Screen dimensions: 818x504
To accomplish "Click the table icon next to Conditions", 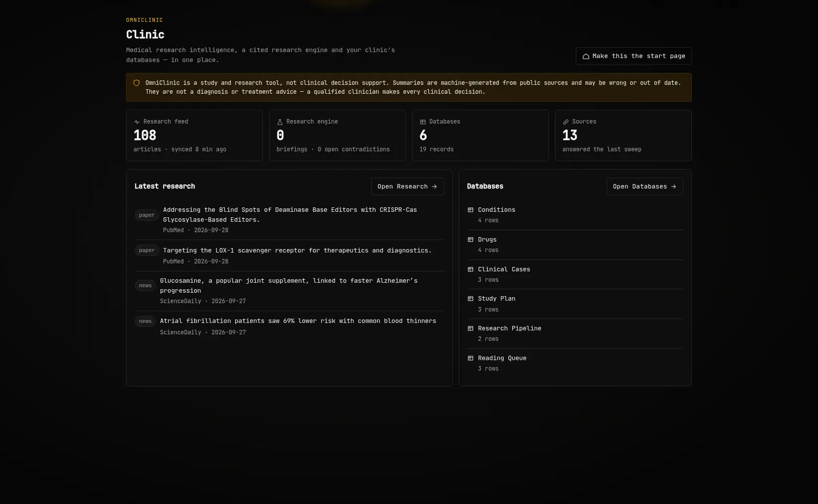I will click(471, 210).
